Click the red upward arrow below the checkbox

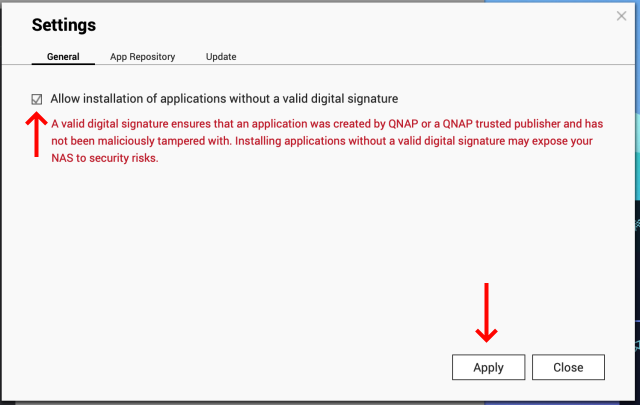coord(36,134)
